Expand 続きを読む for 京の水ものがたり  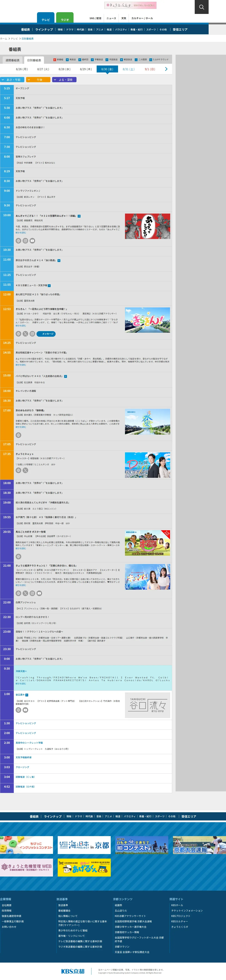(21, 427)
